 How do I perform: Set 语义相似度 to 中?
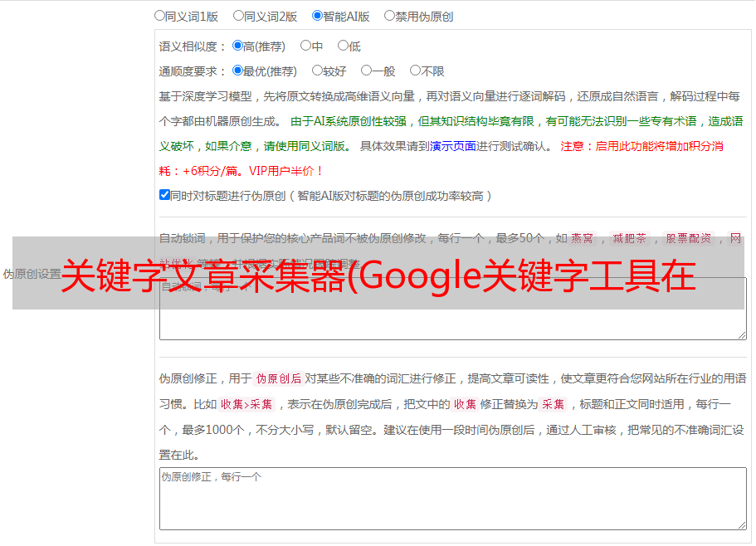pos(305,46)
